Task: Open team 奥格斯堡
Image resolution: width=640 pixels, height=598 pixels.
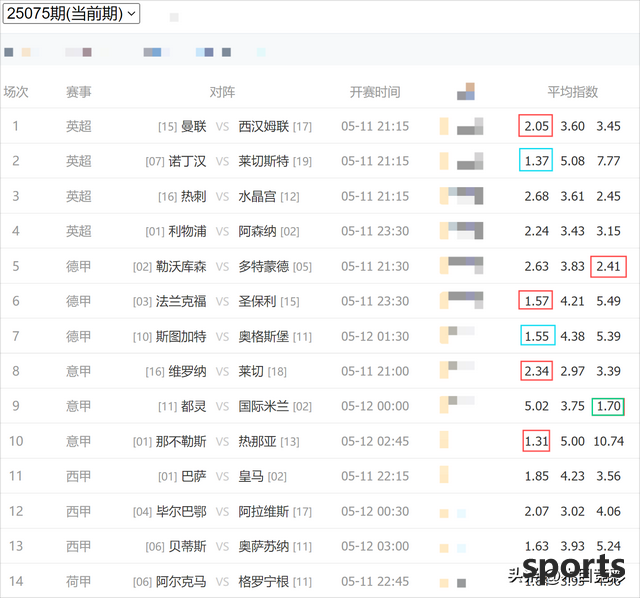Action: [x=264, y=336]
